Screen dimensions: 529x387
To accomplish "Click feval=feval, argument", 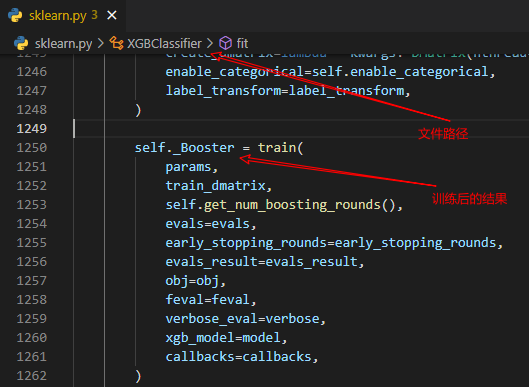I will tap(211, 300).
